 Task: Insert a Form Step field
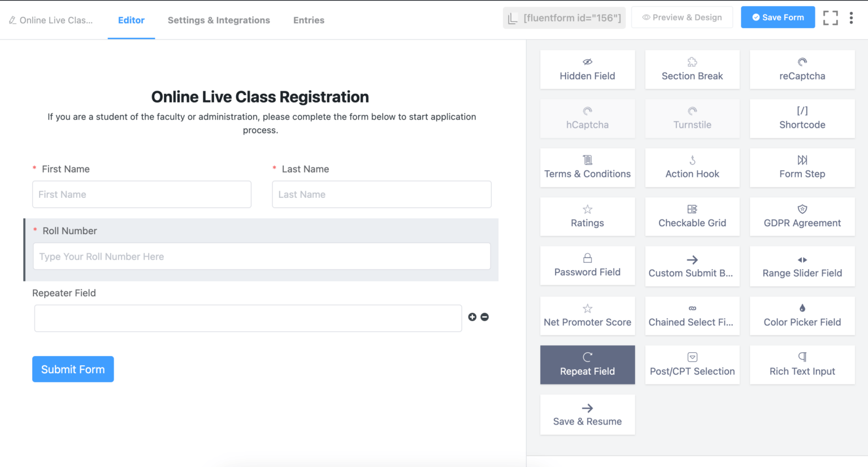click(802, 167)
